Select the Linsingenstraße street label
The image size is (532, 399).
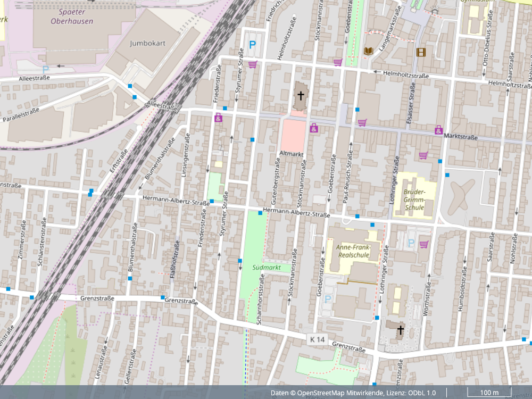[x=185, y=155]
